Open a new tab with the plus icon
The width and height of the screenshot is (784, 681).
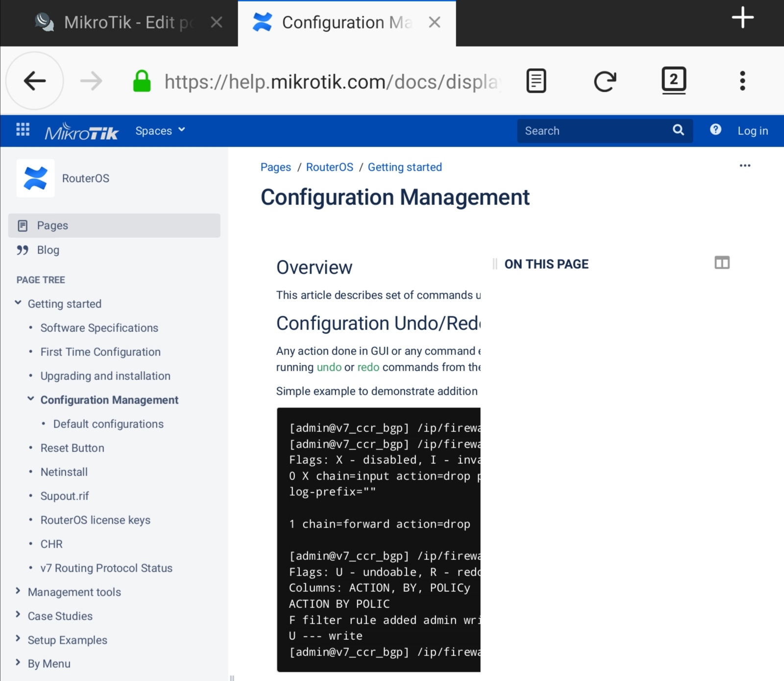(x=742, y=18)
